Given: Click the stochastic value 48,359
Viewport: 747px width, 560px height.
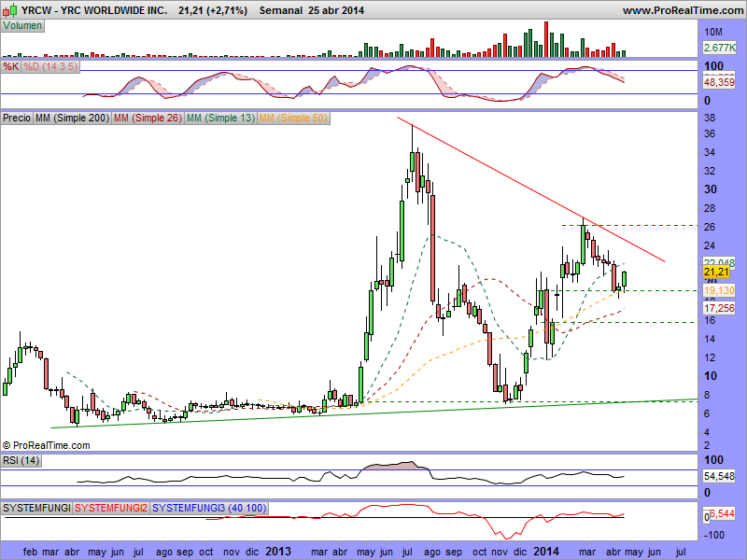Looking at the screenshot, I should click(719, 82).
